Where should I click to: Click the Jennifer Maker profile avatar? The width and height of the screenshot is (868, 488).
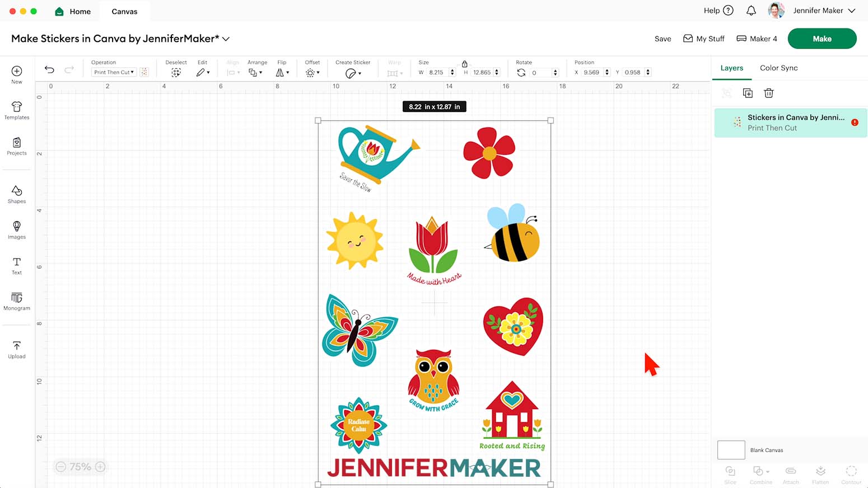tap(776, 11)
